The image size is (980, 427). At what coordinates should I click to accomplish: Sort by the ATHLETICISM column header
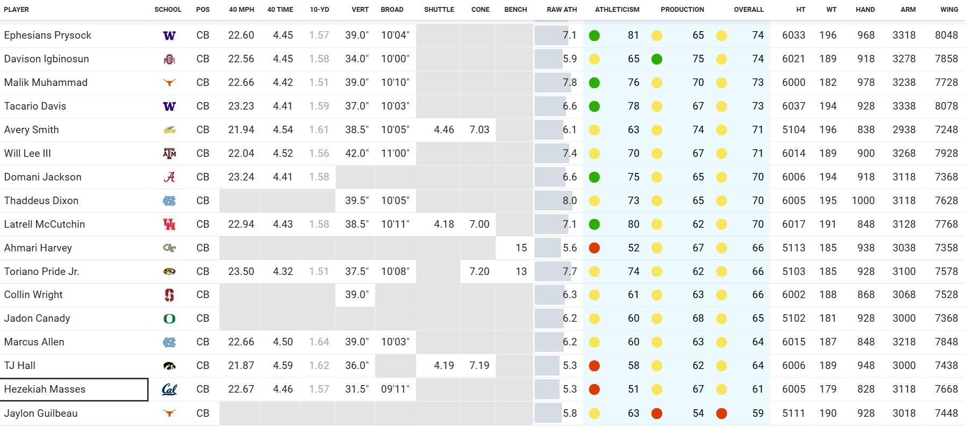617,10
